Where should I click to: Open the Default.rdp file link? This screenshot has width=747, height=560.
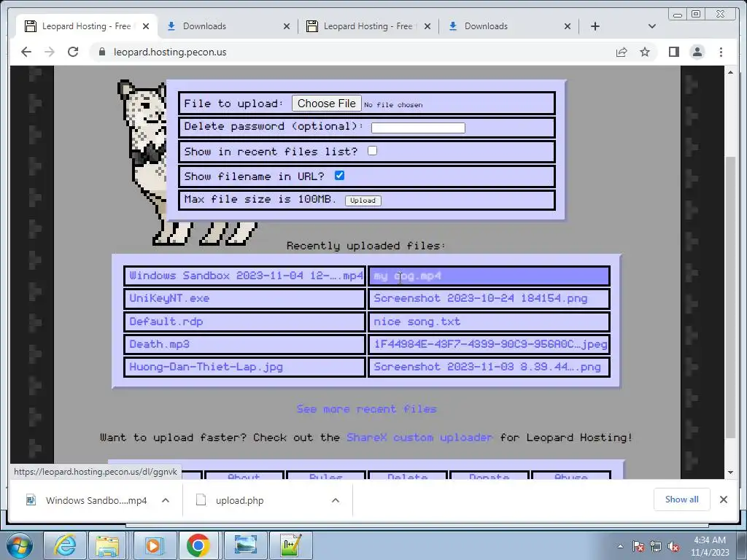click(x=245, y=322)
